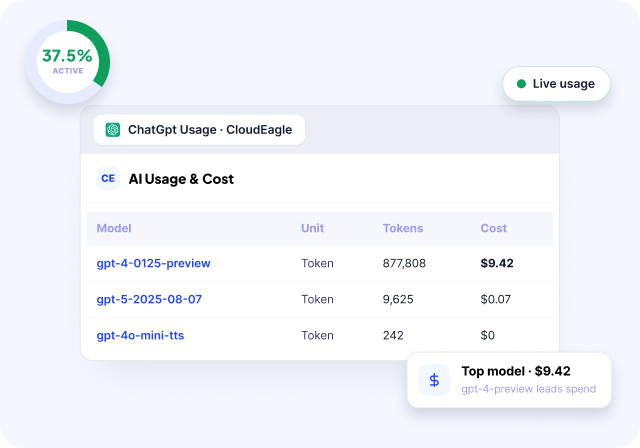Click Token unit in gpt-4-0125-preview row
640x448 pixels.
[x=318, y=263]
